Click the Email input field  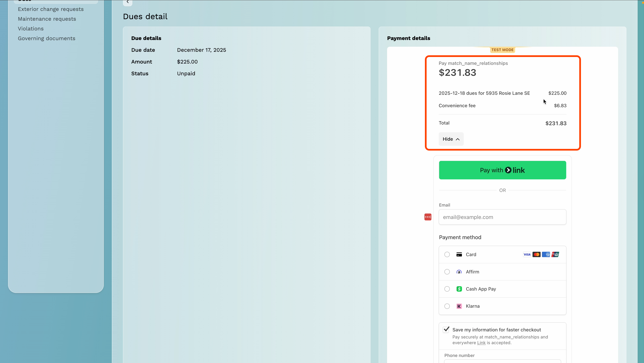point(502,217)
